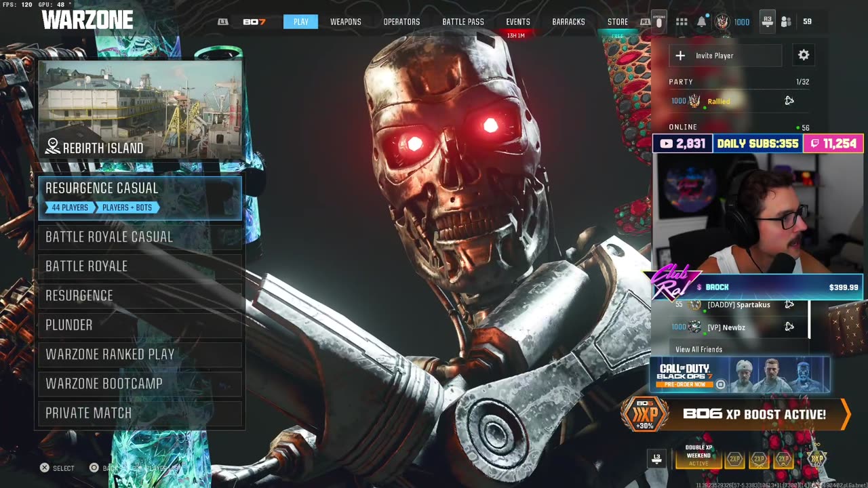Select BATTLE ROYALE CASUAL mode
Screen dimensions: 868x488
pyautogui.click(x=140, y=237)
